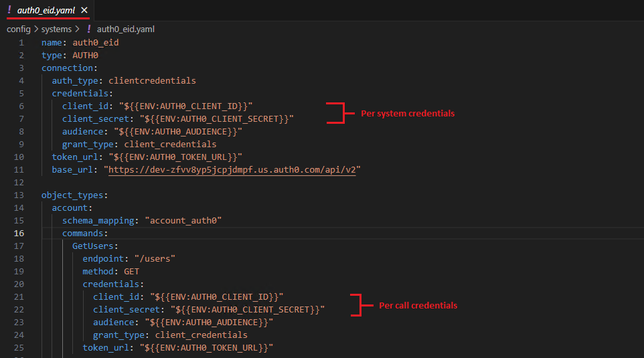Click 'client_credentials' value on line 24
644x358 pixels.
pos(202,335)
